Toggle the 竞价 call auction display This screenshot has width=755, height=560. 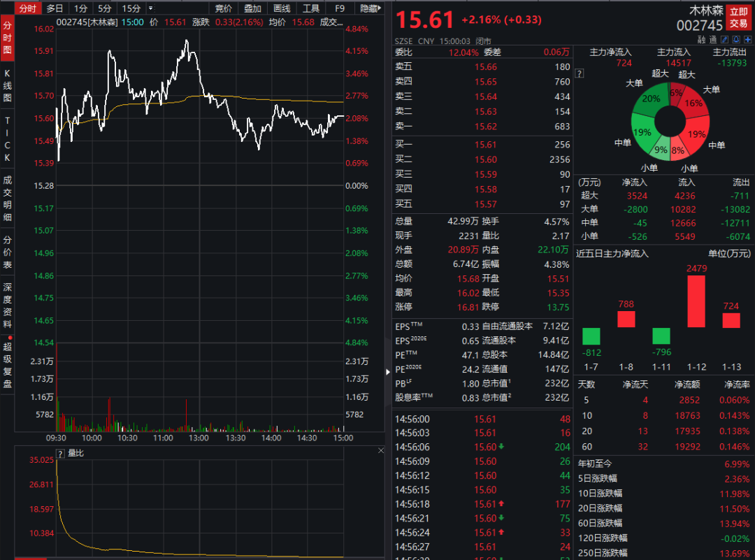coord(223,8)
